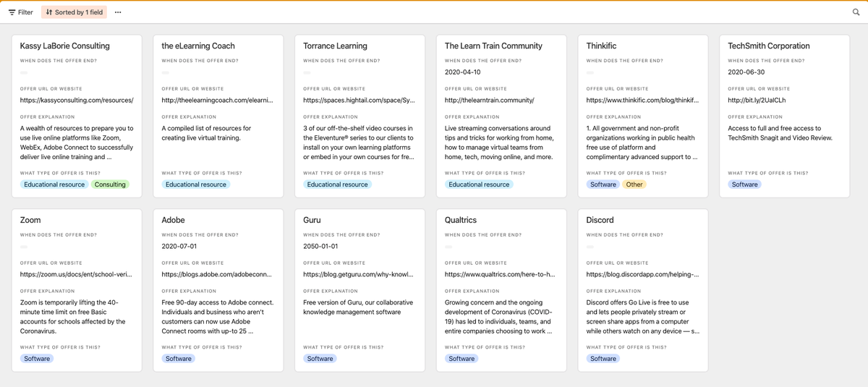
Task: Click eLearning Coach's compiled list explanation
Action: tap(206, 133)
